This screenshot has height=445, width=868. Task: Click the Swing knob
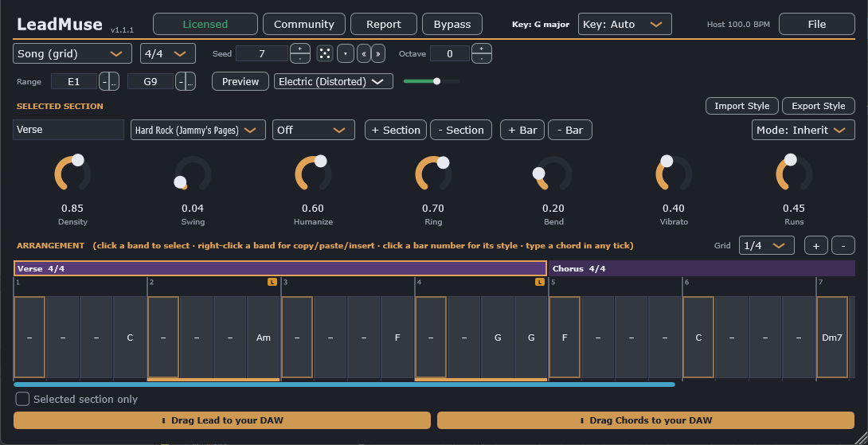pyautogui.click(x=193, y=174)
